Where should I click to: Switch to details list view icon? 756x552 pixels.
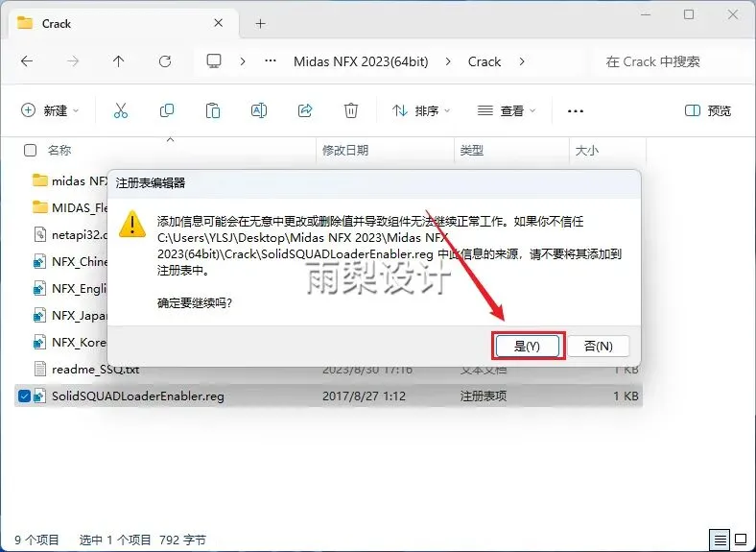point(721,540)
